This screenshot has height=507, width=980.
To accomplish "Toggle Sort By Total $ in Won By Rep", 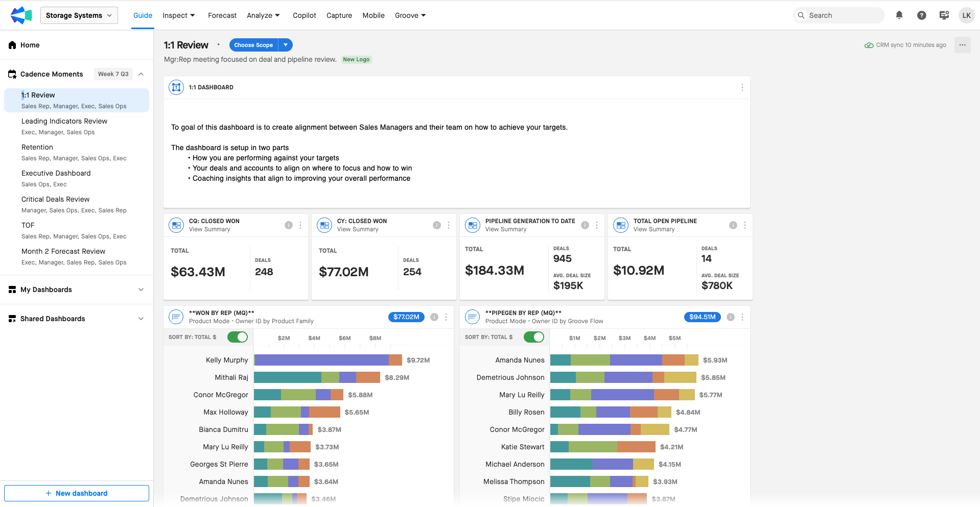I will [238, 337].
